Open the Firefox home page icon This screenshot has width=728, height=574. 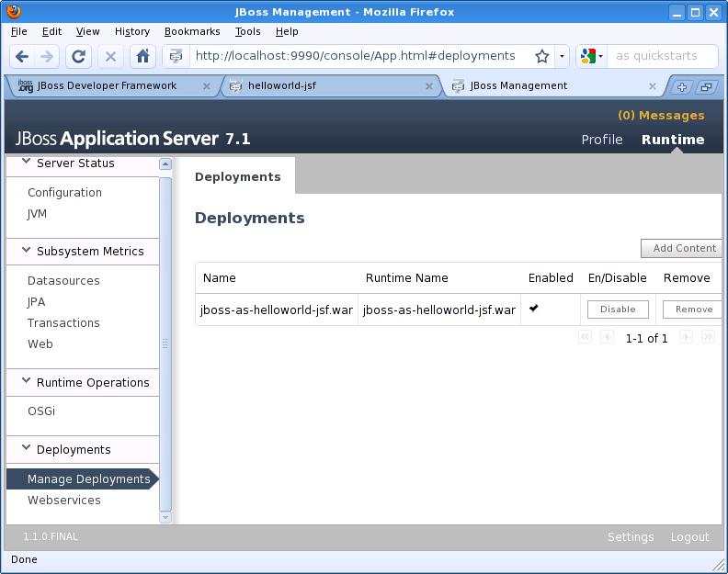[142, 57]
